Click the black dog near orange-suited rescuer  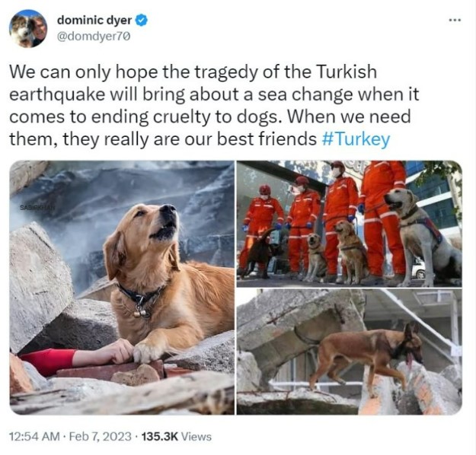coord(261,253)
